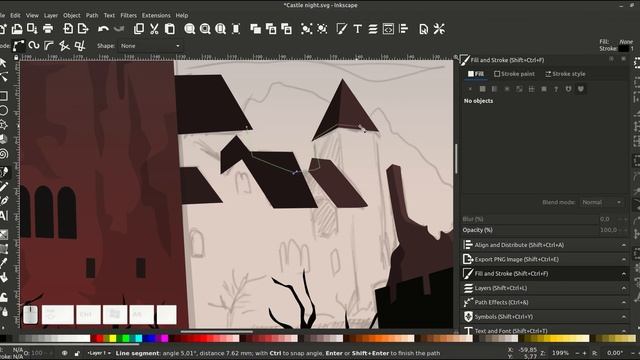This screenshot has width=640, height=360.
Task: Click the Print icon in the toolbar
Action: (48, 29)
